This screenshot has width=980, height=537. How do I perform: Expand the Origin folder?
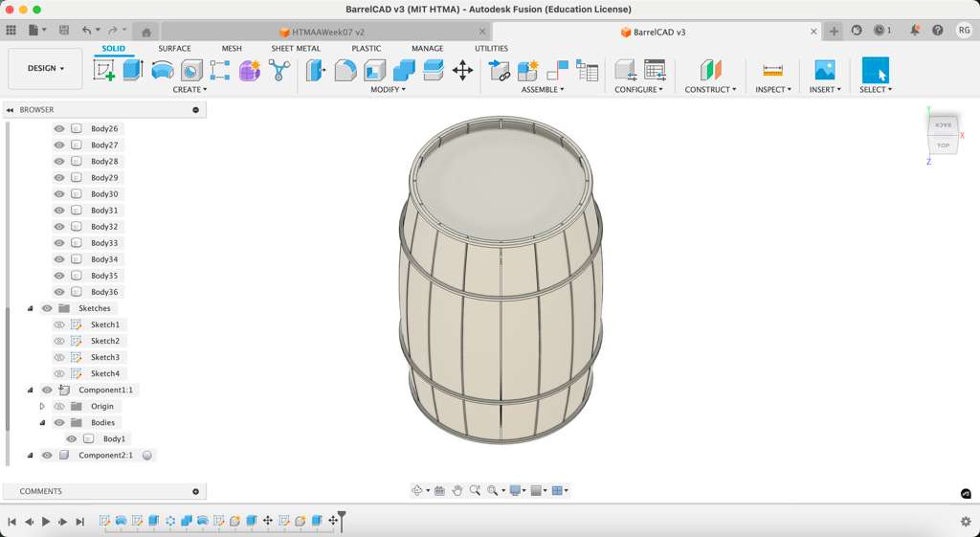point(42,407)
